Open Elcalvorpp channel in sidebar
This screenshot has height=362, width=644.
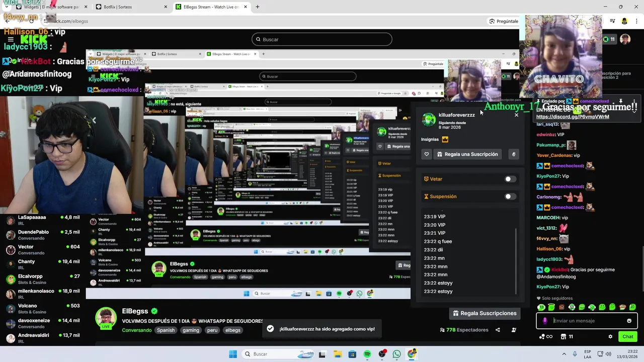[x=43, y=279]
